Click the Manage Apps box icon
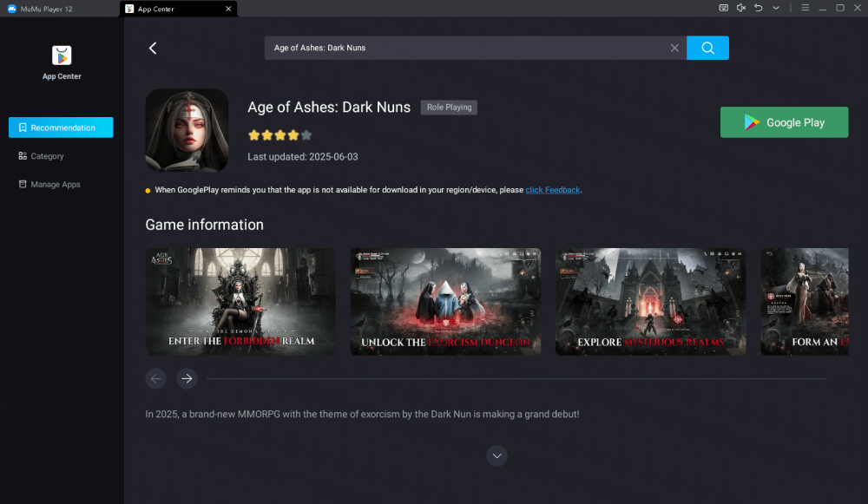Viewport: 868px width, 504px height. 23,184
